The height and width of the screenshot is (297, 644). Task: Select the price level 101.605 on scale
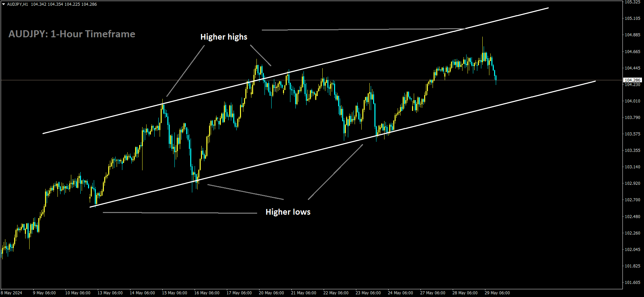[633, 283]
